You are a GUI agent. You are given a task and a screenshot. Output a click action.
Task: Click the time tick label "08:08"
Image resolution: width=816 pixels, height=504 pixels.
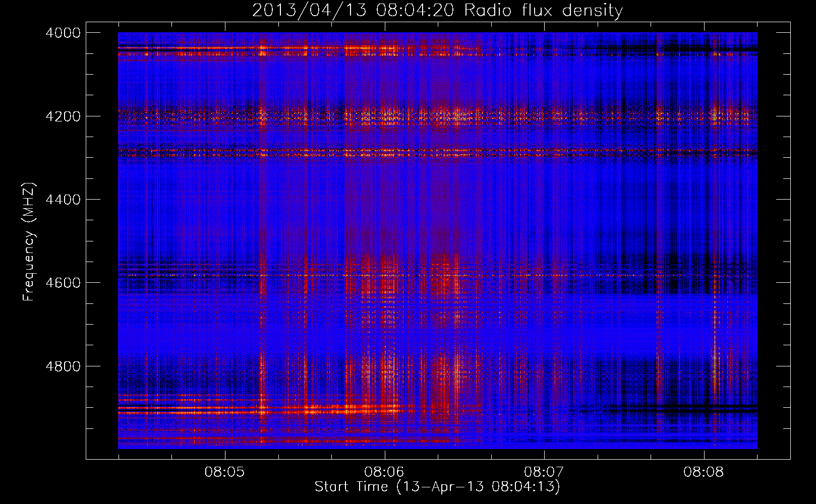704,472
